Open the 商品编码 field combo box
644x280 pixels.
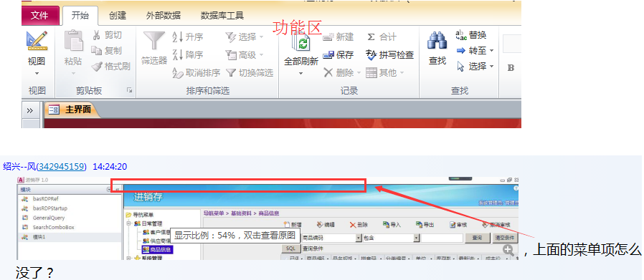(359, 238)
